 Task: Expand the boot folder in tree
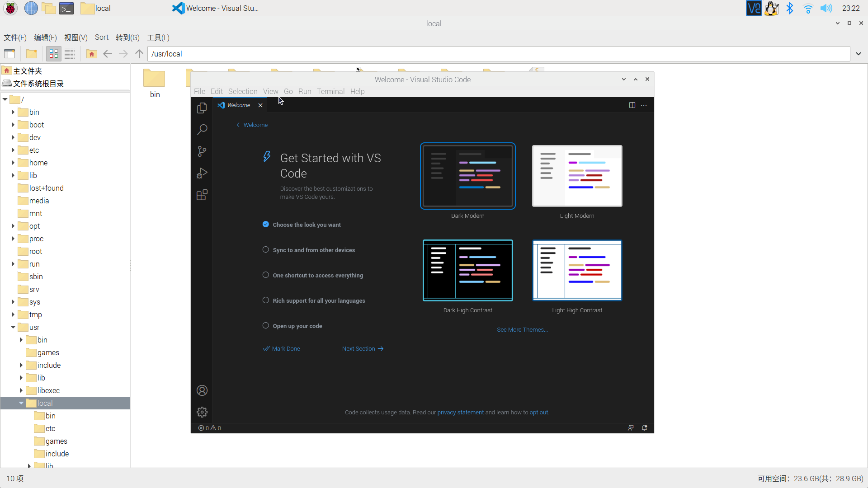pos(13,125)
